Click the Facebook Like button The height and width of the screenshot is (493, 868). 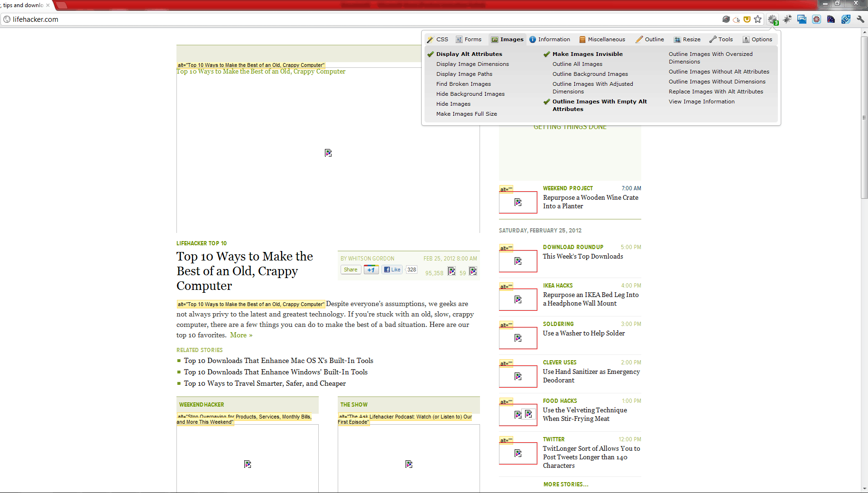coord(392,270)
